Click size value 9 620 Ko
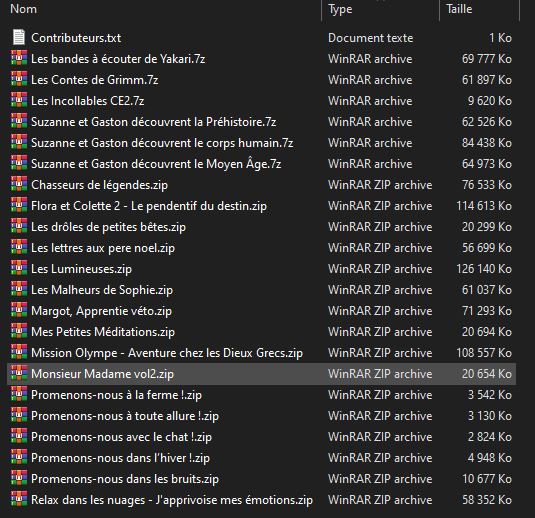 490,101
